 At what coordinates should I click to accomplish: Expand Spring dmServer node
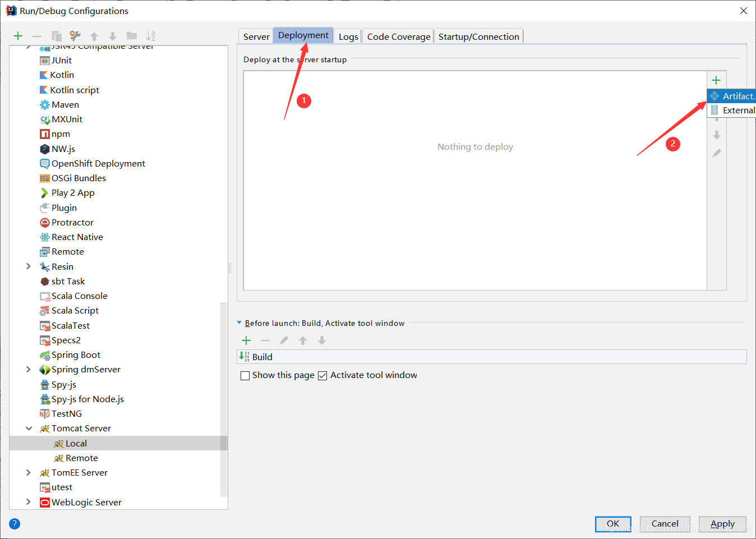coord(29,369)
